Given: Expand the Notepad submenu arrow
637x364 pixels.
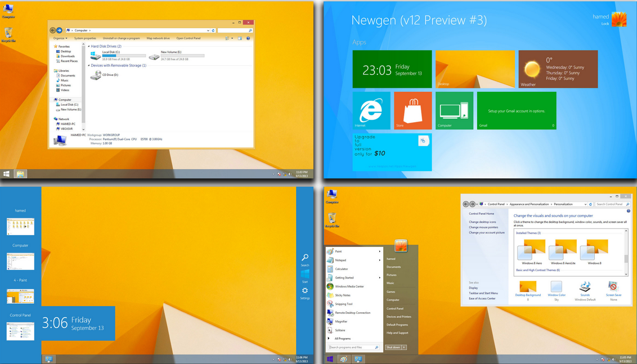Looking at the screenshot, I should click(380, 260).
